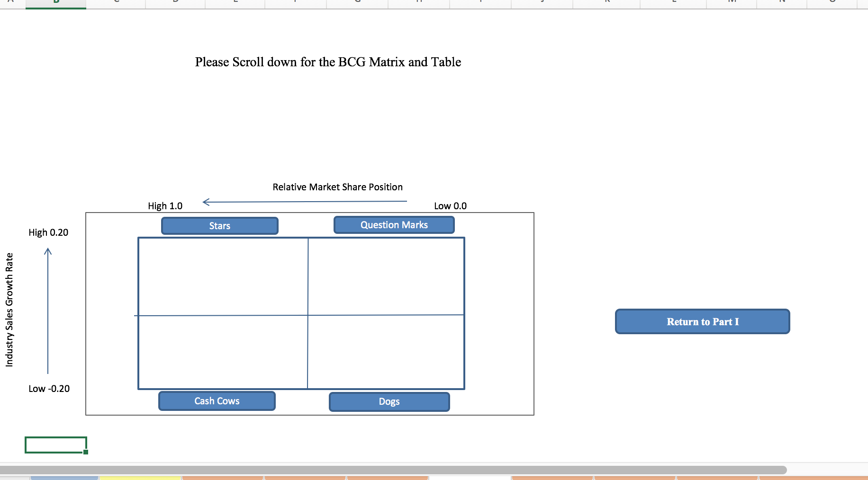The height and width of the screenshot is (480, 868).
Task: Select the upward growth rate arrow shape
Action: [x=48, y=311]
